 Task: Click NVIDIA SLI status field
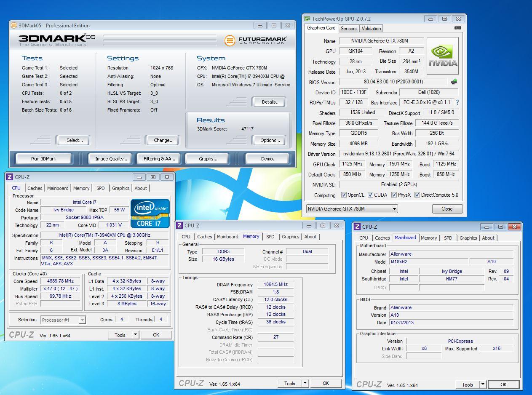[399, 184]
